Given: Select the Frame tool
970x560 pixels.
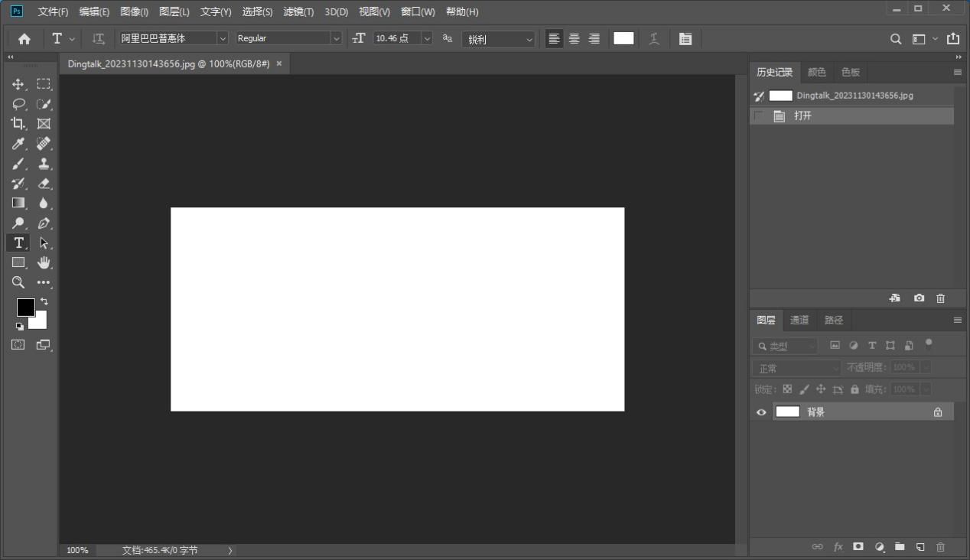Looking at the screenshot, I should click(x=44, y=124).
